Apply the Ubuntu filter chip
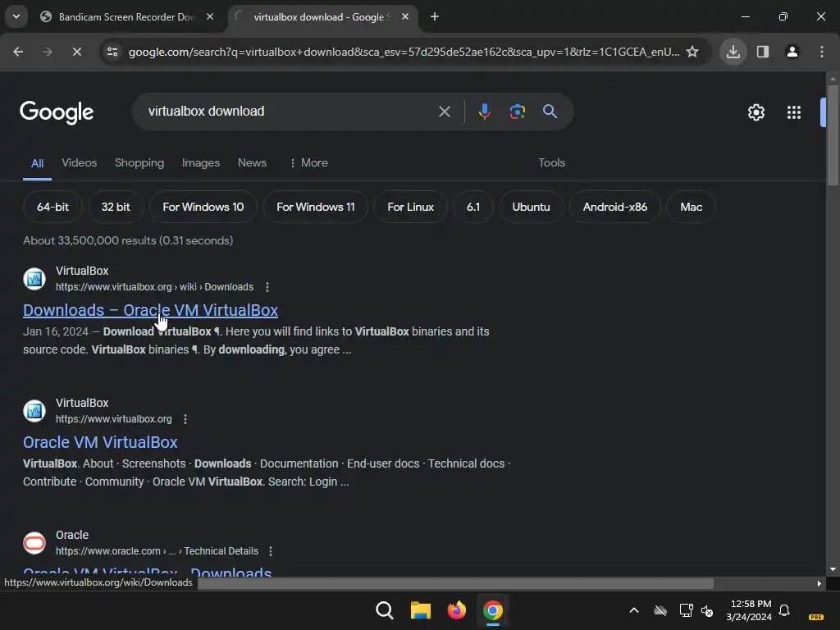Viewport: 840px width, 630px height. [x=531, y=207]
